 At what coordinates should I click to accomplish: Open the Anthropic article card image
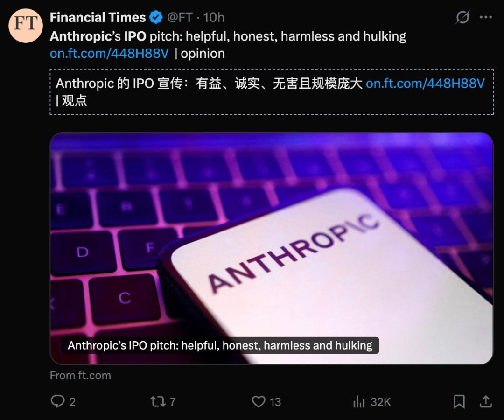pyautogui.click(x=272, y=248)
